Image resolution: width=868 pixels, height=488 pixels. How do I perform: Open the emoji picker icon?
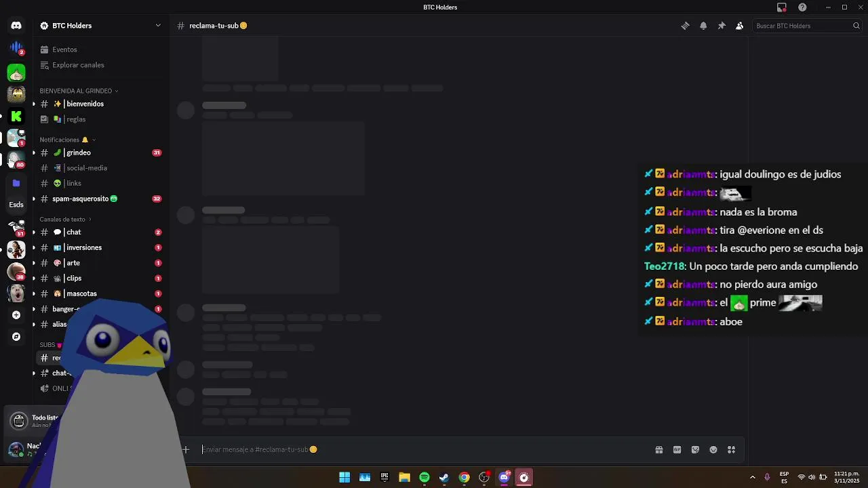[x=713, y=449]
